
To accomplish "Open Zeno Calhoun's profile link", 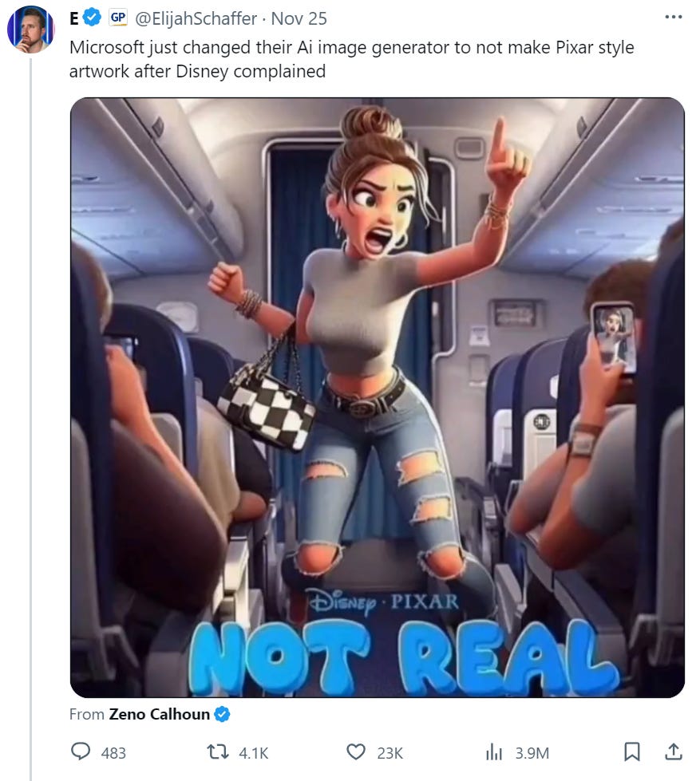I will click(x=160, y=714).
